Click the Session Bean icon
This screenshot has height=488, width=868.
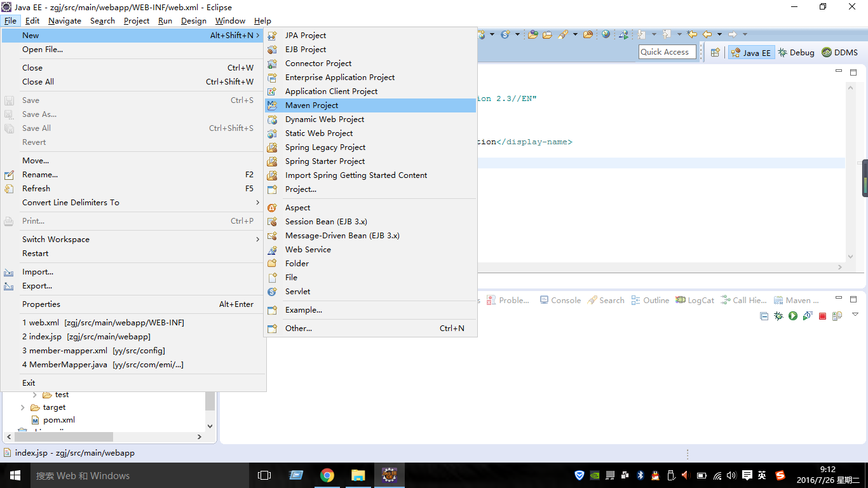point(272,222)
